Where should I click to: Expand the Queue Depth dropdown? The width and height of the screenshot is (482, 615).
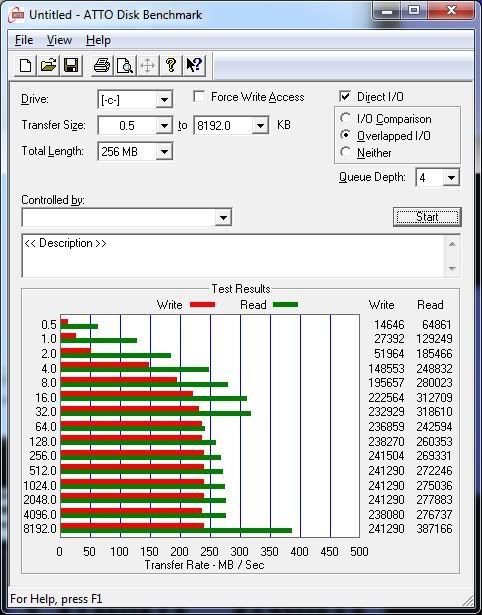(451, 178)
